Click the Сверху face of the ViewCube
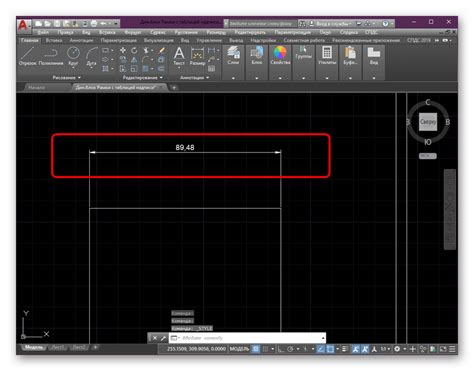The height and width of the screenshot is (371, 474). [x=428, y=122]
